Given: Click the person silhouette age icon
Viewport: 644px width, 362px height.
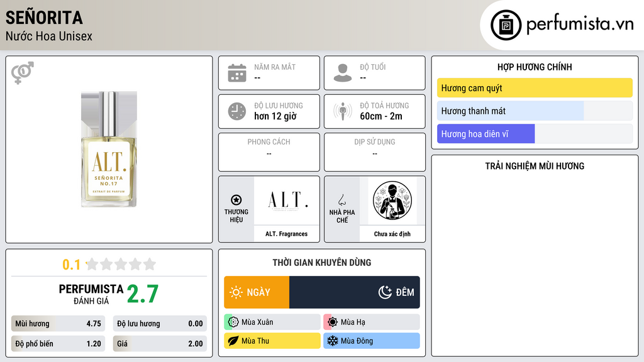Looking at the screenshot, I should pyautogui.click(x=343, y=73).
